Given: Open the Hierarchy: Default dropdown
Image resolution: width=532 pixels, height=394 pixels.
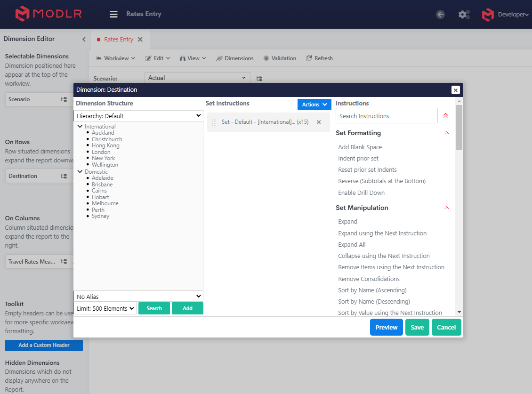Looking at the screenshot, I should [x=138, y=115].
